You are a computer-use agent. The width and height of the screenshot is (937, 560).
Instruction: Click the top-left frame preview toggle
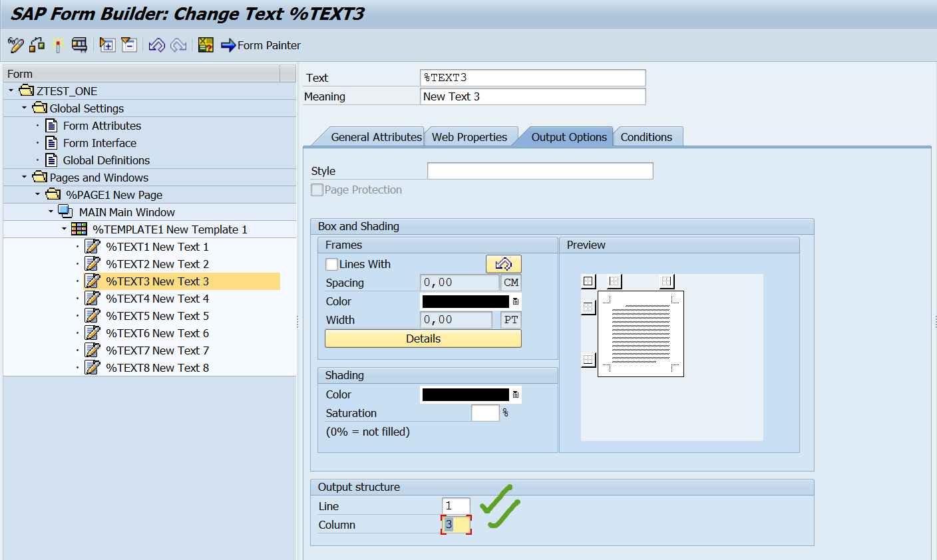tap(588, 281)
